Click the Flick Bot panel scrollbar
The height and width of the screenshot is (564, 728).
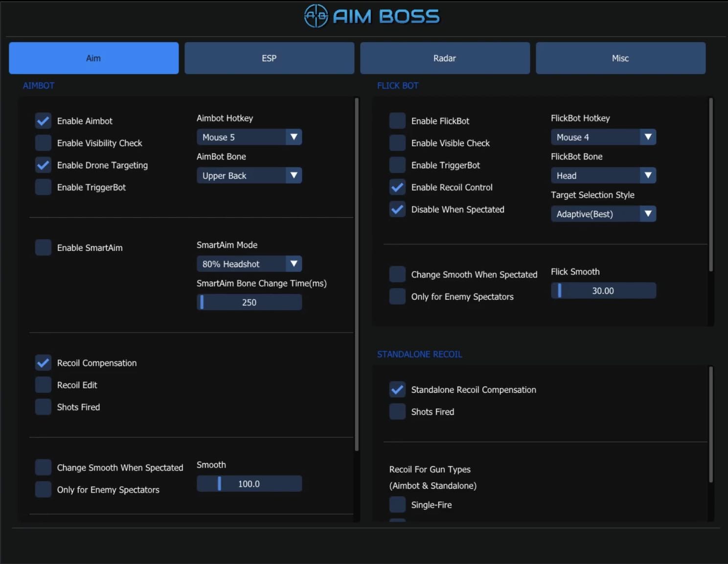(711, 185)
